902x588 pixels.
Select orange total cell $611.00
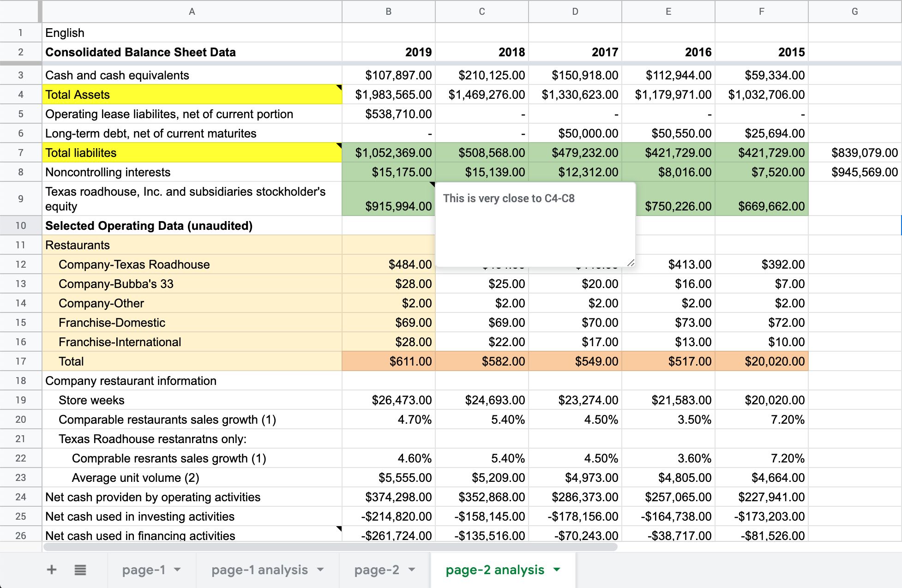click(389, 361)
